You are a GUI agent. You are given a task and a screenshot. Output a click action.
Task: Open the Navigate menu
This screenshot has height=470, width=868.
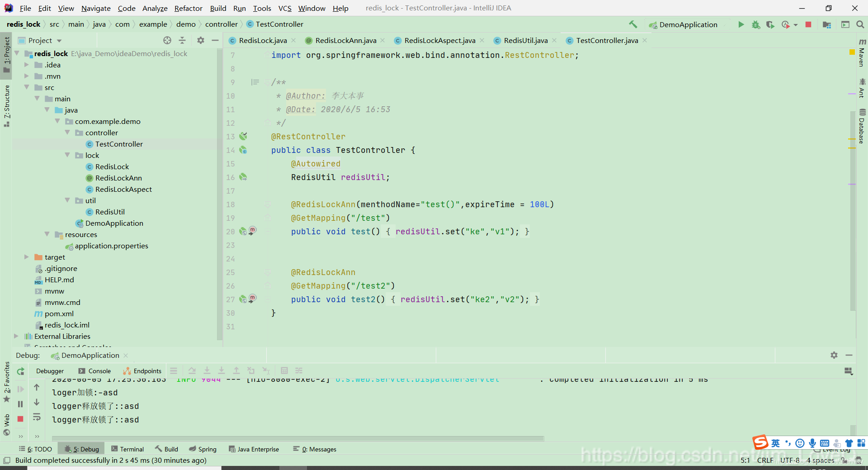point(96,8)
